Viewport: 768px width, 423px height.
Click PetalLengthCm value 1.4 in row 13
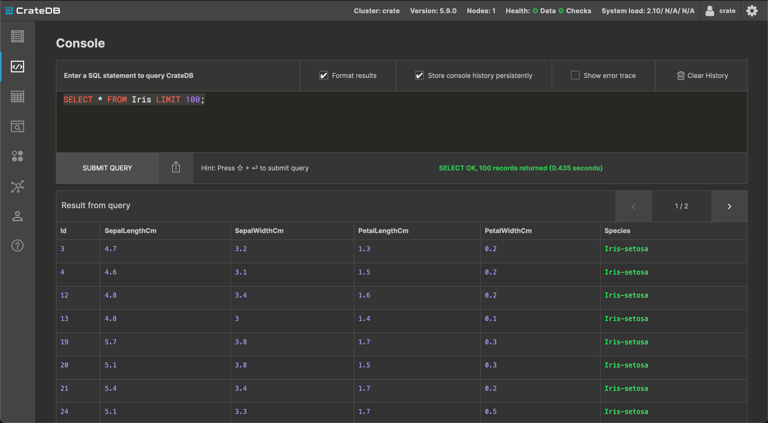tap(364, 319)
